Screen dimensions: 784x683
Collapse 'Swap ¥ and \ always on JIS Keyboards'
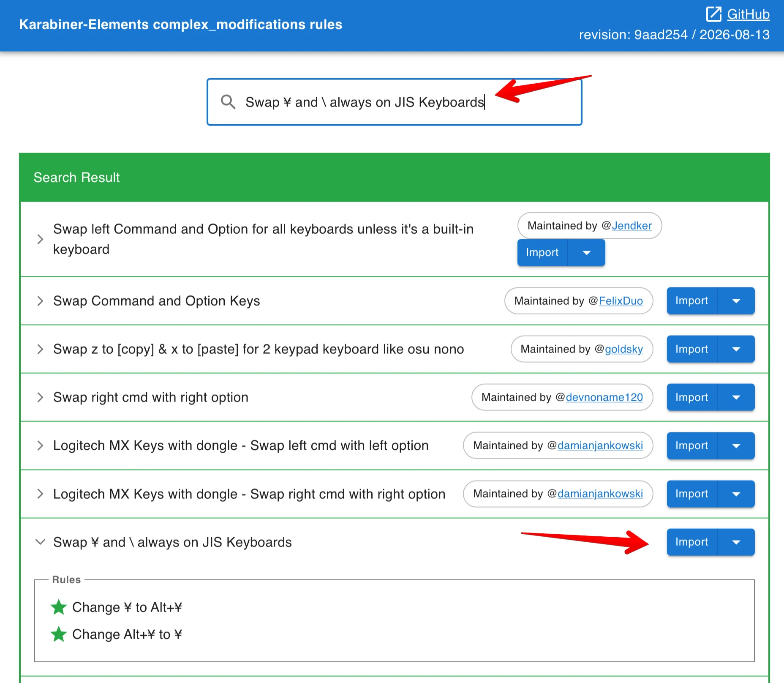click(x=40, y=542)
